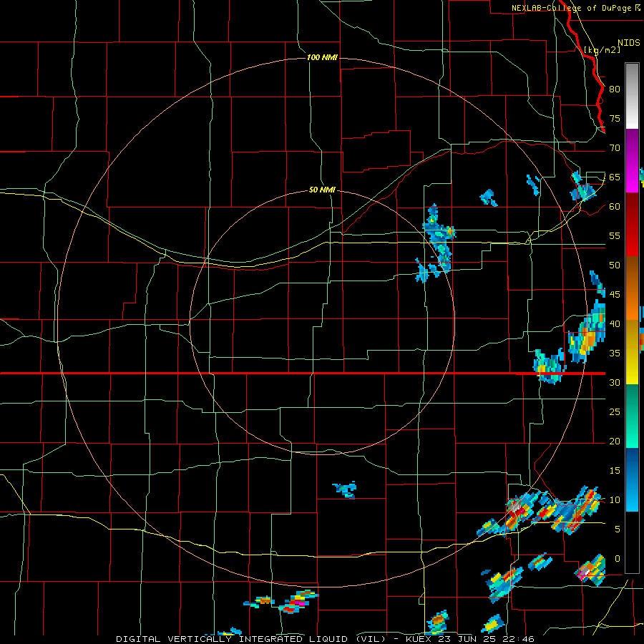Image resolution: width=644 pixels, height=644 pixels.
Task: Click the blue 10-20 band of the color bar
Action: [632, 479]
